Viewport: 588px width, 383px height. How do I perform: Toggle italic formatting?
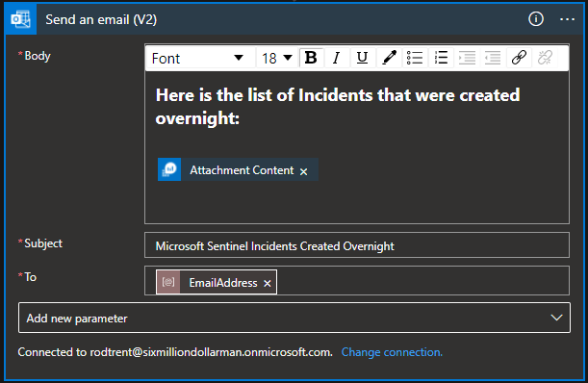337,58
